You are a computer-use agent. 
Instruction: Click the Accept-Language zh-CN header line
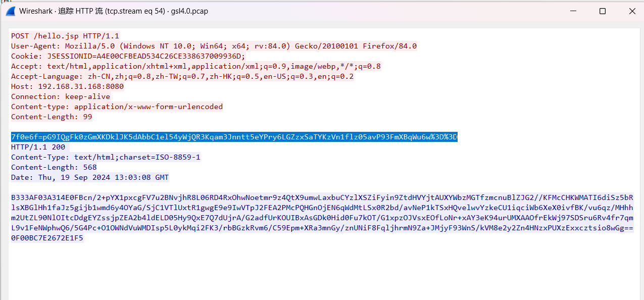coord(182,76)
